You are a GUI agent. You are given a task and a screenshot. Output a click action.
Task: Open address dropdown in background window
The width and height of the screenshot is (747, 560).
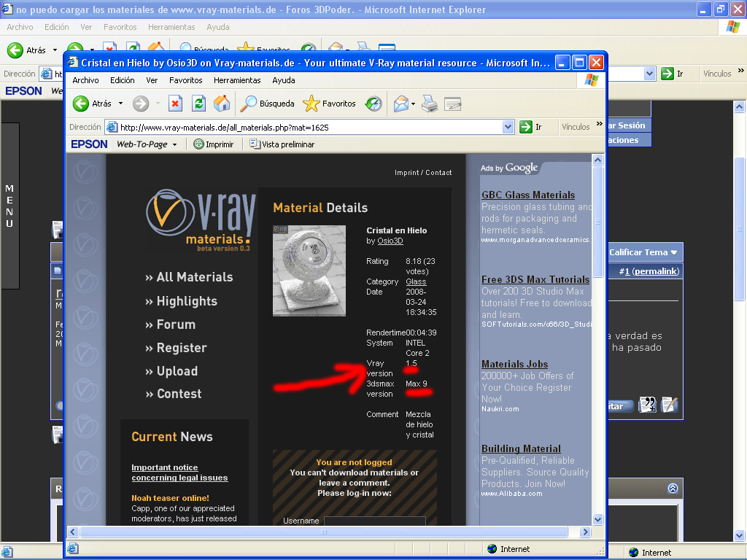coord(649,74)
